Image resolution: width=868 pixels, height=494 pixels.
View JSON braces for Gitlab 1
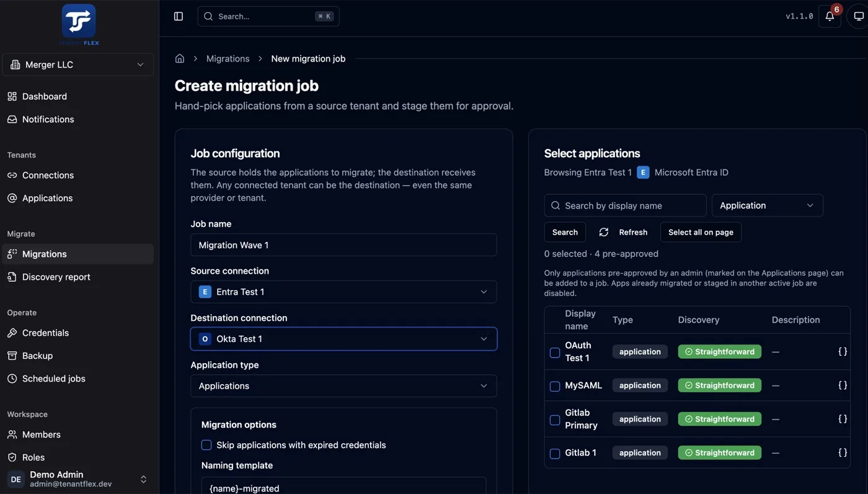pos(843,452)
